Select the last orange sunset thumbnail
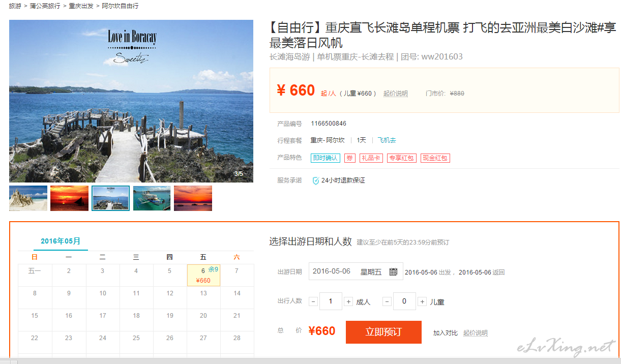Screen dimensions: 621x364 point(193,198)
